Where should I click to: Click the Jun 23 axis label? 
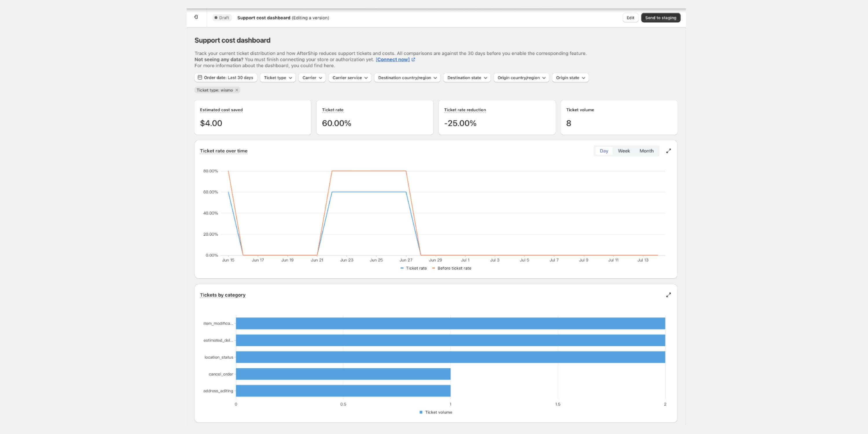pos(346,260)
